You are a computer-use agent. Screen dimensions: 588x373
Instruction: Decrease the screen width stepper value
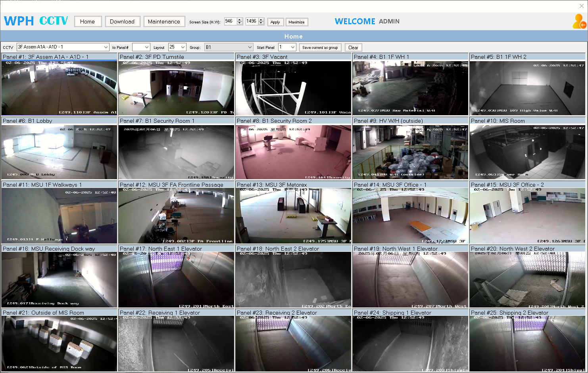point(261,23)
